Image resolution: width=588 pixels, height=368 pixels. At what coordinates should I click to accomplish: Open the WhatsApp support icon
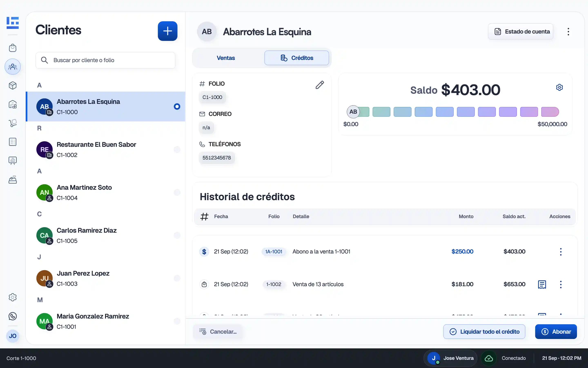13,316
